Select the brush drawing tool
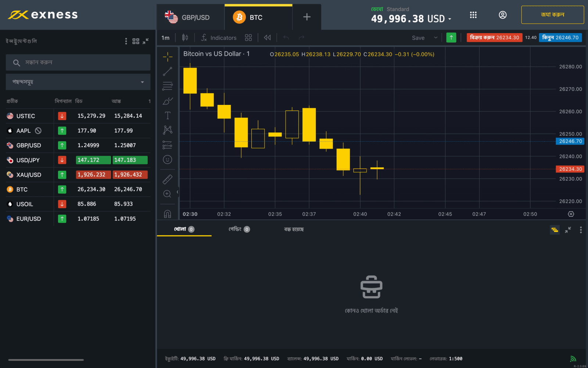The height and width of the screenshot is (368, 588). point(168,101)
